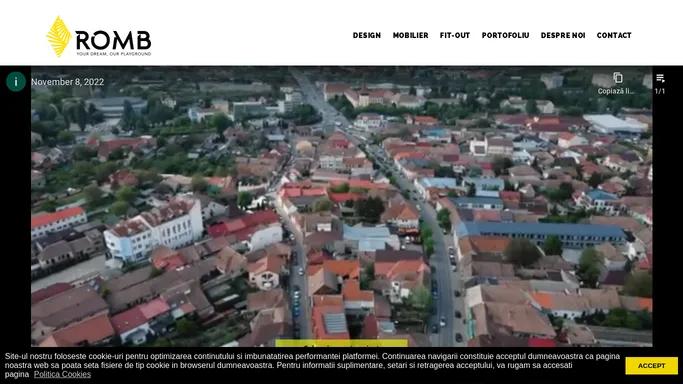Viewport: 683px width, 384px height.
Task: Click the YOUR DREAM, OUR PLAYGROUND tagline
Action: (x=114, y=54)
